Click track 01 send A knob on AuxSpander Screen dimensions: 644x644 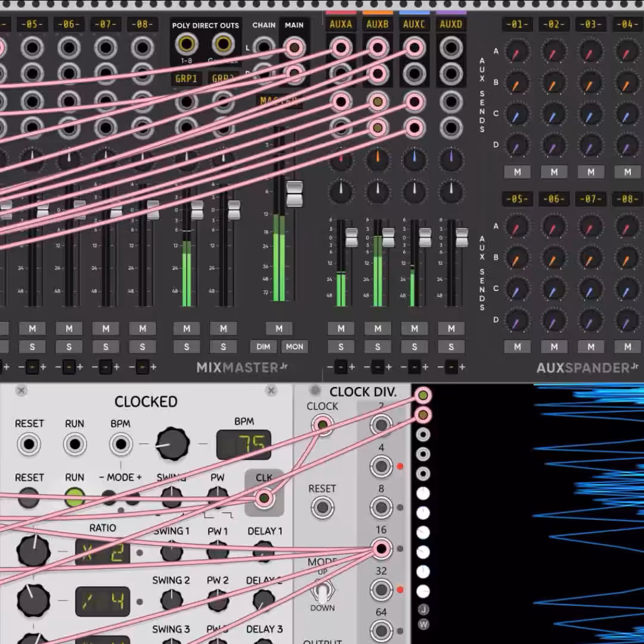point(517,52)
